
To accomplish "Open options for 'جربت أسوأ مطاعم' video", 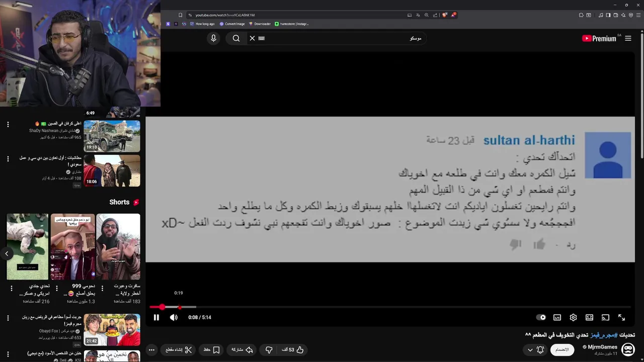I will [x=8, y=318].
